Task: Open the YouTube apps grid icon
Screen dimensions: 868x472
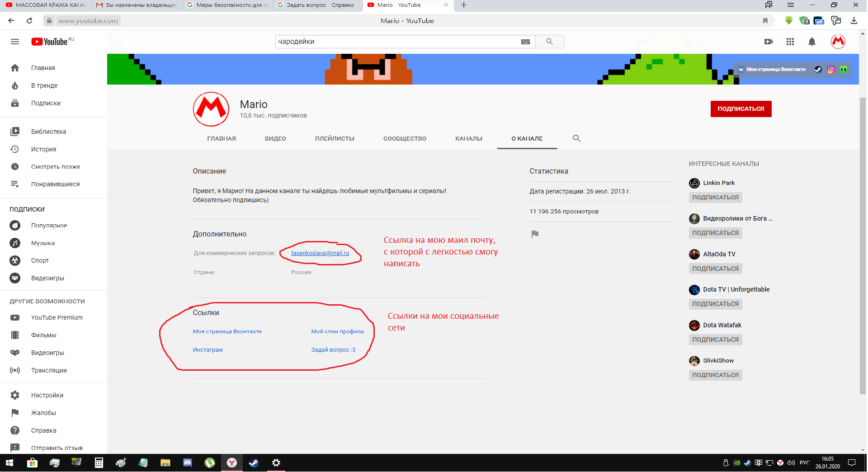Action: pos(790,42)
